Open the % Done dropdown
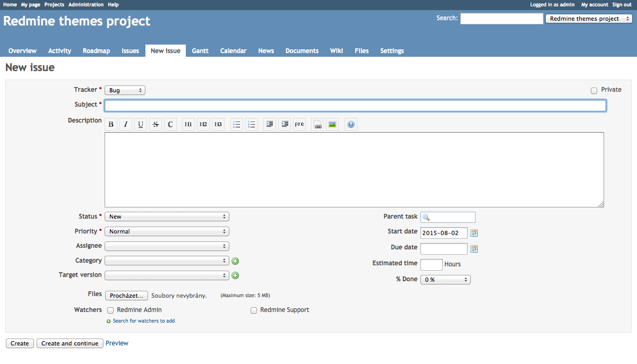The image size is (637, 364). 445,280
